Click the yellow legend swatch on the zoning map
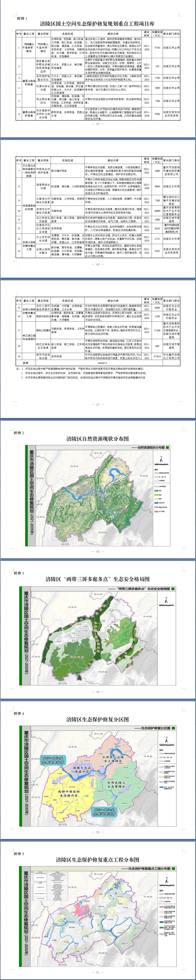This screenshot has height=980, width=196. pos(161,777)
